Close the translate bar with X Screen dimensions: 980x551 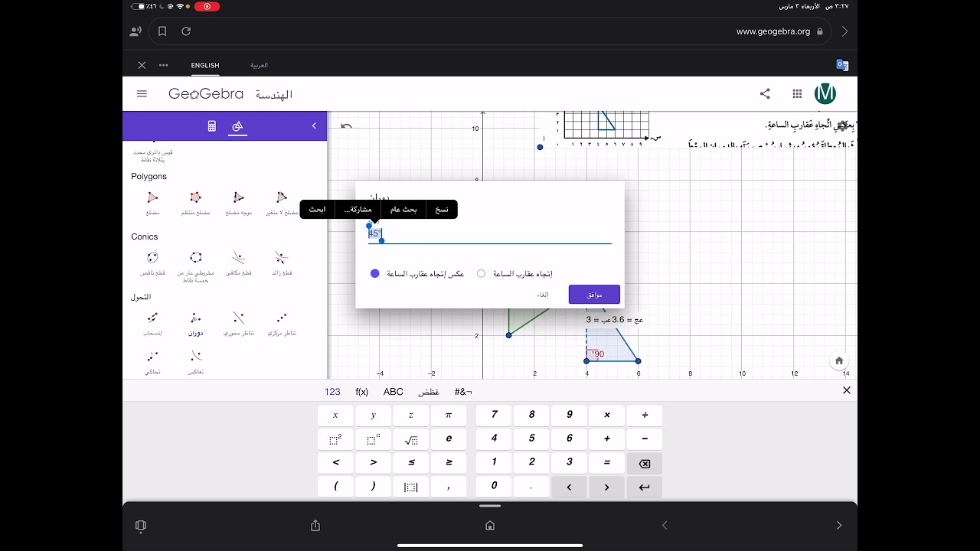tap(142, 65)
